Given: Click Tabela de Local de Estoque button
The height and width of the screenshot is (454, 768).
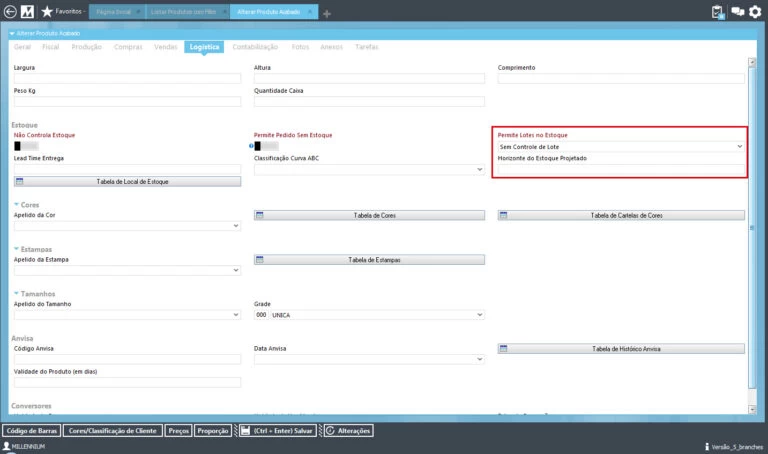Looking at the screenshot, I should [x=127, y=182].
